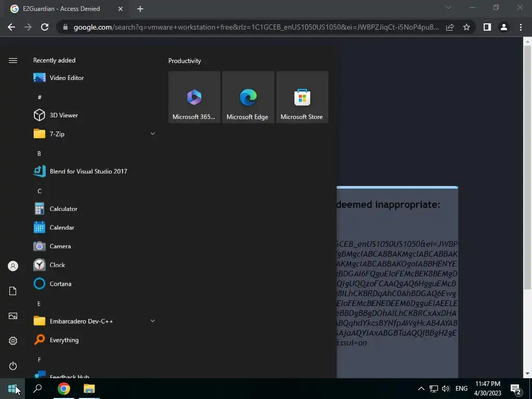Image resolution: width=532 pixels, height=399 pixels.
Task: Open the user account icon in Start
Action: click(x=13, y=266)
